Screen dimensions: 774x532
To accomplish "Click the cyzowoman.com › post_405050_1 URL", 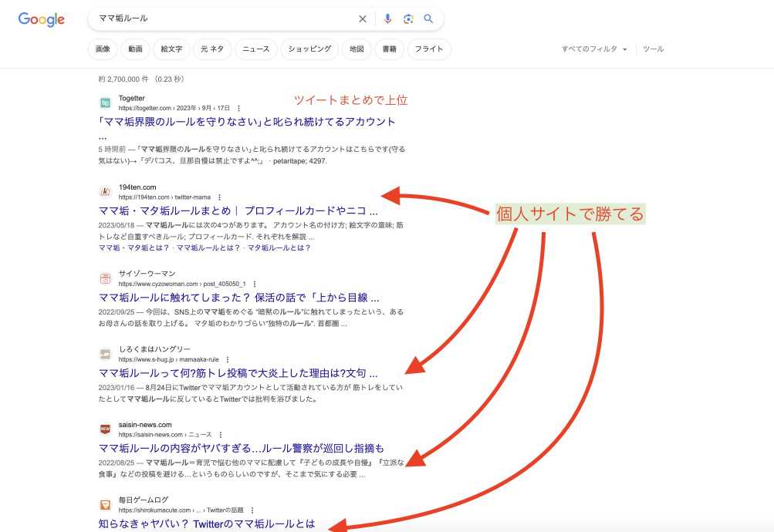I will coord(182,284).
